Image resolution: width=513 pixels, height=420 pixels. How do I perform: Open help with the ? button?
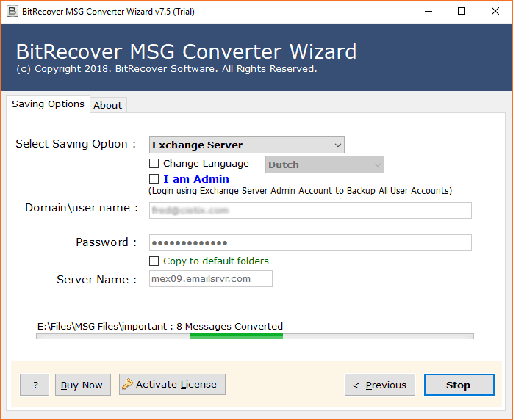click(35, 385)
